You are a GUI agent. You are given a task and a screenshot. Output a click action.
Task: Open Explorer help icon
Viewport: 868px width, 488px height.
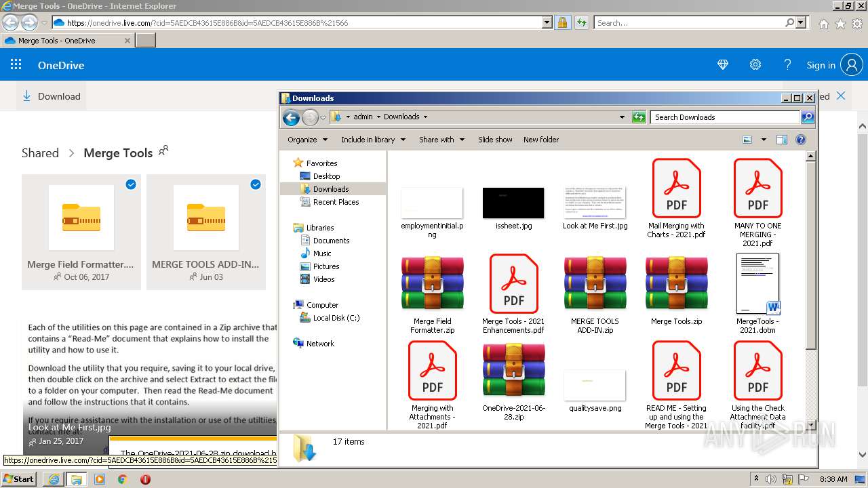(x=801, y=140)
